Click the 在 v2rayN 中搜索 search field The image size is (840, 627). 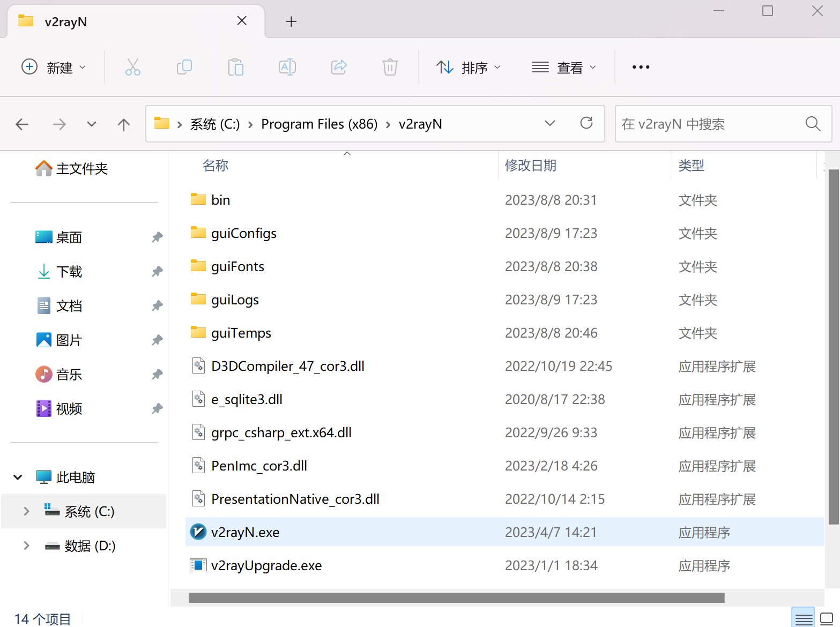[723, 124]
